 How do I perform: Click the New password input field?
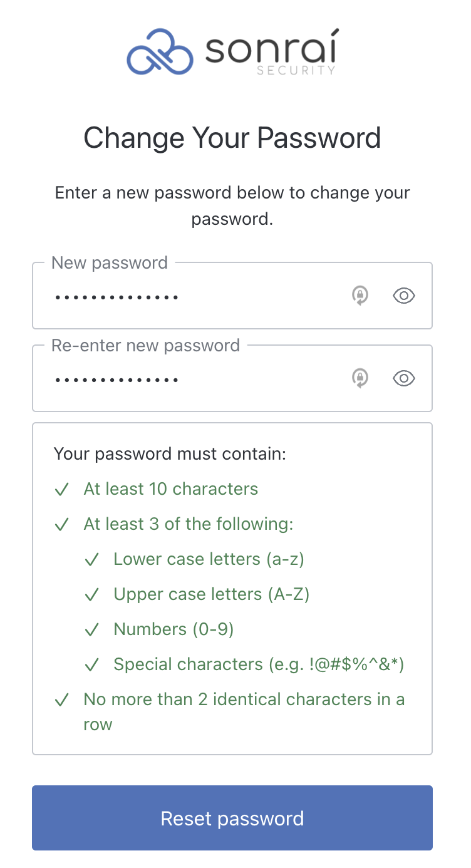pyautogui.click(x=232, y=296)
